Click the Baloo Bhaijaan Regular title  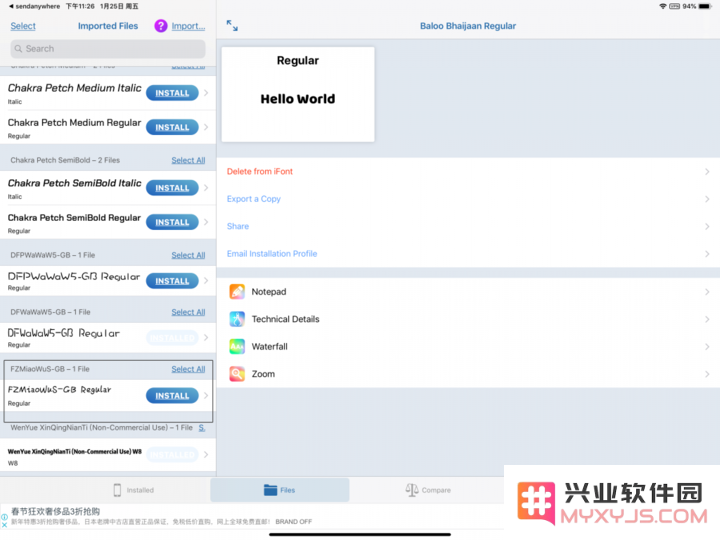[x=468, y=26]
